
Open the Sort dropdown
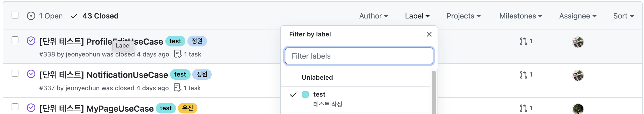[623, 16]
